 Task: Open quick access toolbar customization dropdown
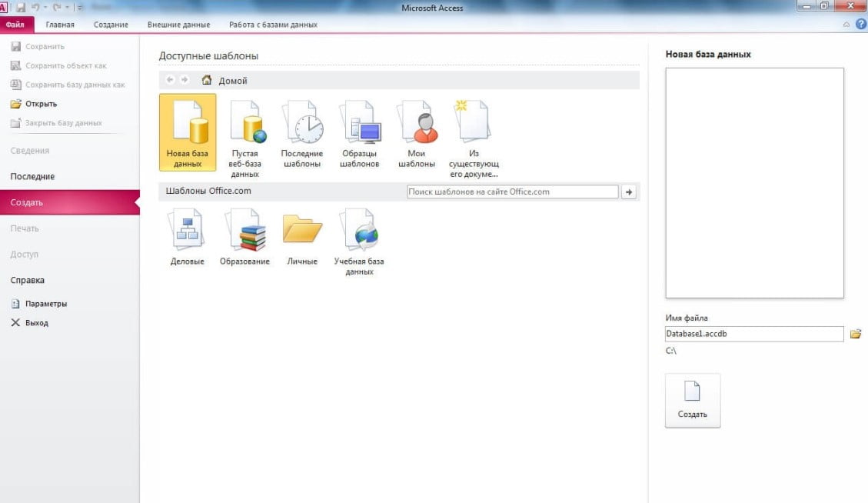point(79,8)
